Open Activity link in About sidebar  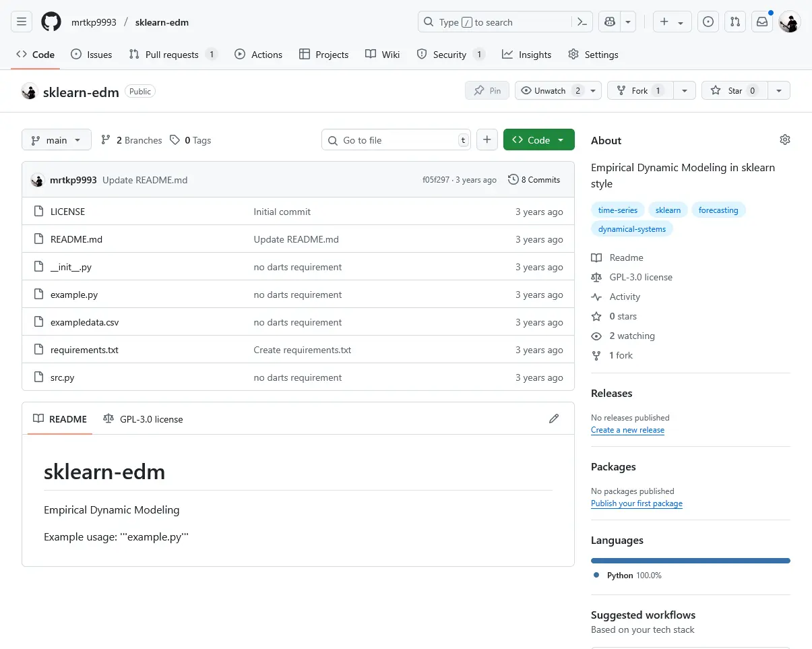(x=616, y=297)
